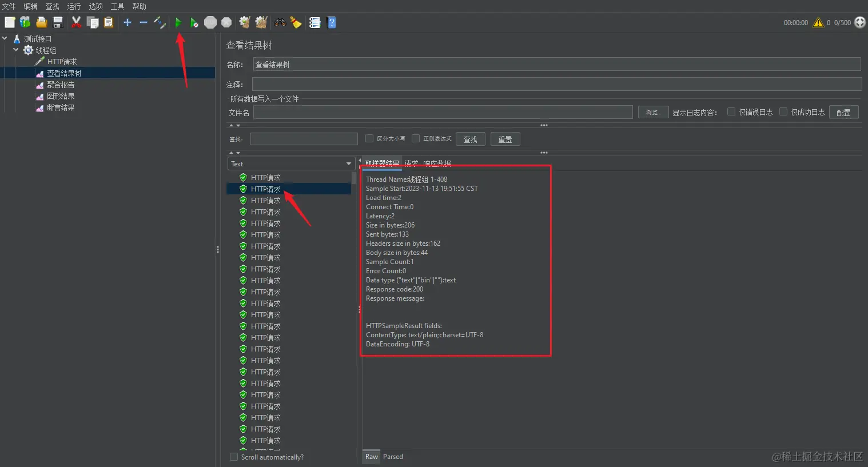Open the Function Helper list icon
Viewport: 868px width, 467px height.
pyautogui.click(x=314, y=22)
